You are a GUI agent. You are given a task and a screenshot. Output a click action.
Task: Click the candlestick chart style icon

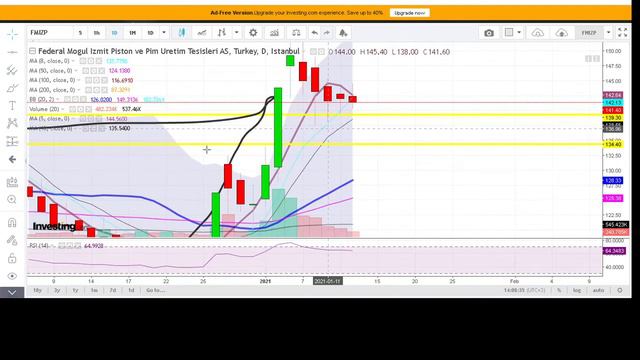coord(182,33)
